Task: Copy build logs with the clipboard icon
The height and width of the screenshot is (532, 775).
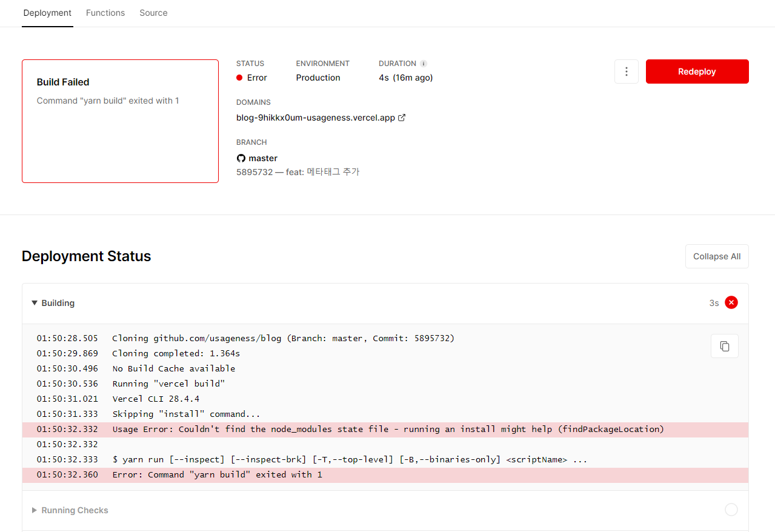Action: point(724,346)
